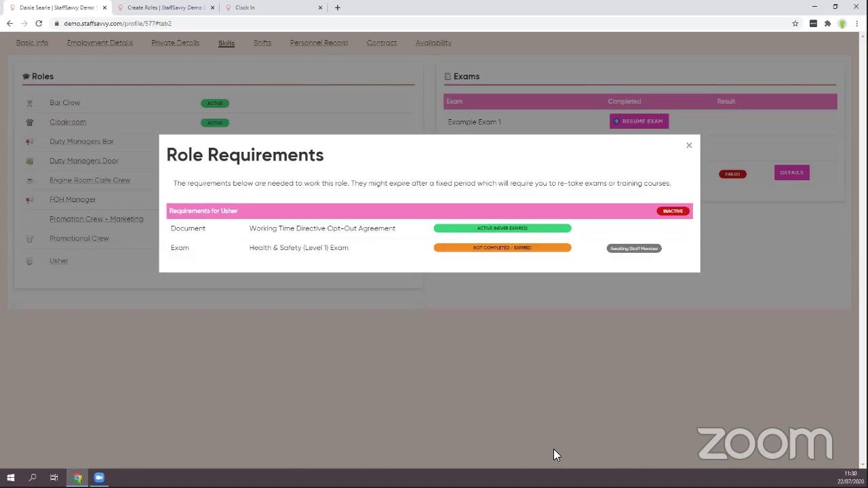
Task: Open Promotion Crew - Marketing role
Action: click(x=96, y=219)
